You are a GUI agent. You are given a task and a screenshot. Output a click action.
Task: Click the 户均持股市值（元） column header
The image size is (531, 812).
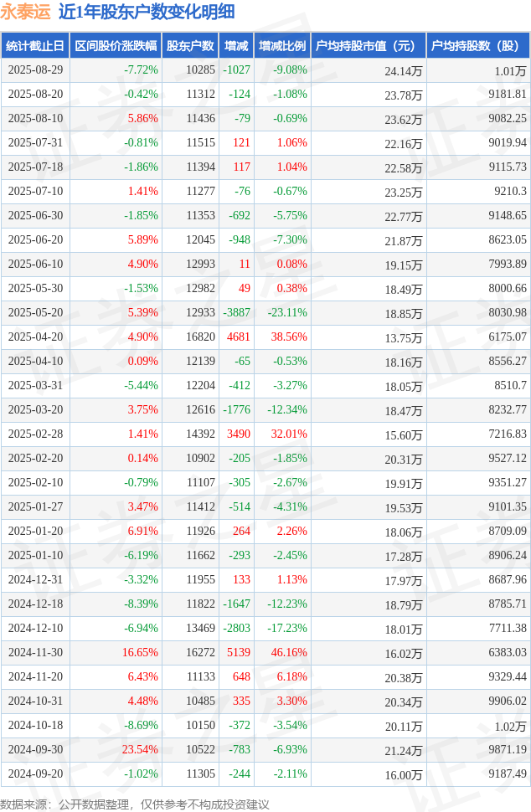pyautogui.click(x=368, y=46)
